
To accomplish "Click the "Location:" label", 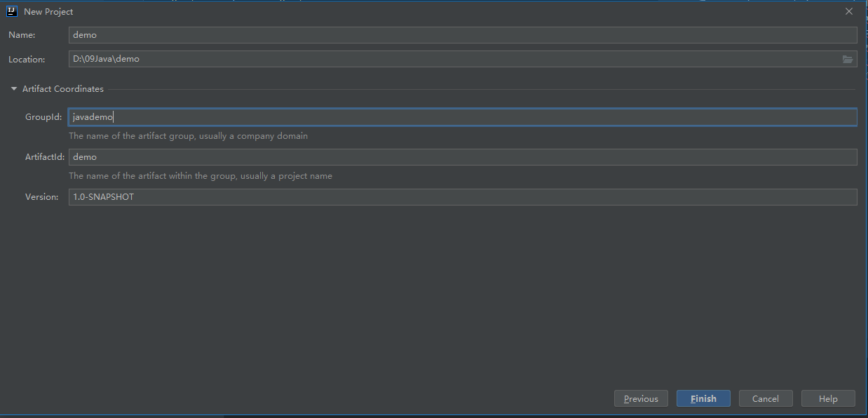I will point(27,60).
